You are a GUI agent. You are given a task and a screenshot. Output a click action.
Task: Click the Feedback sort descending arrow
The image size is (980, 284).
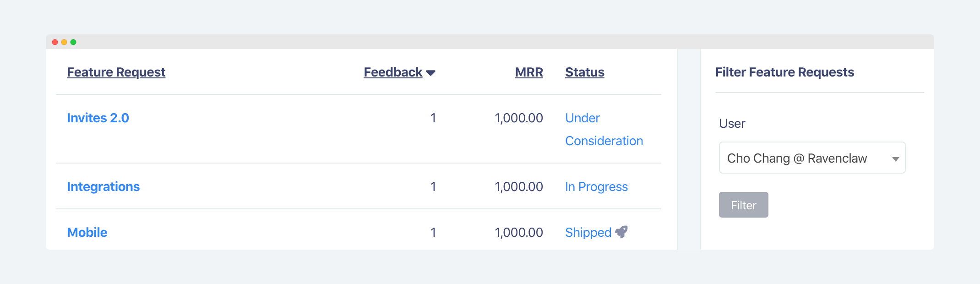tap(430, 73)
